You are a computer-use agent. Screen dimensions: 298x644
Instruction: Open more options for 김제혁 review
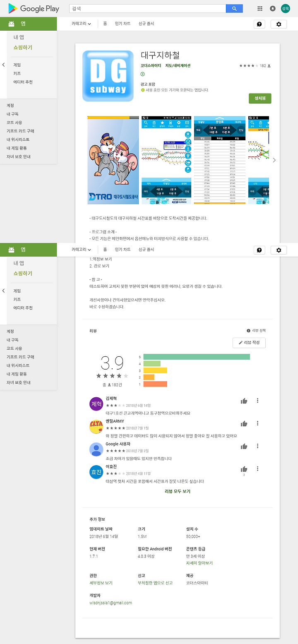click(x=257, y=401)
